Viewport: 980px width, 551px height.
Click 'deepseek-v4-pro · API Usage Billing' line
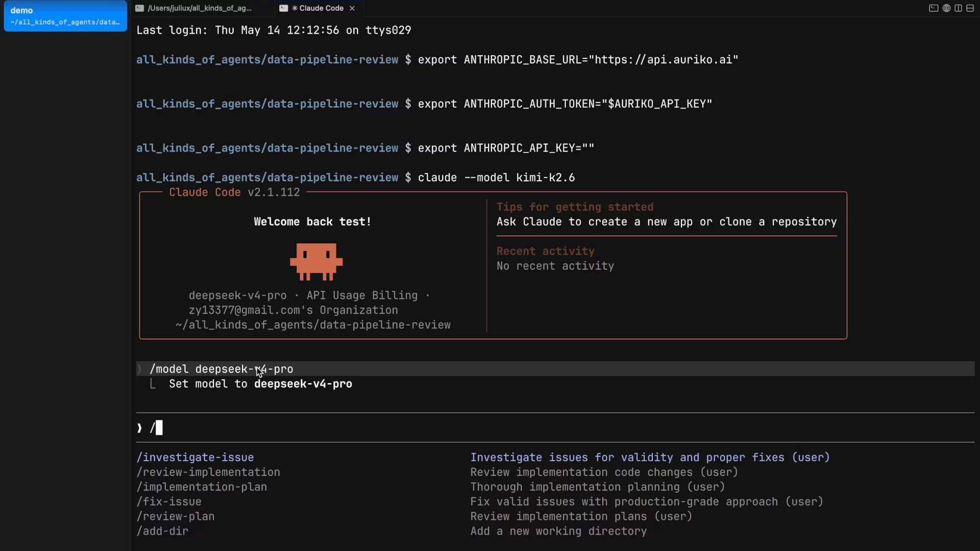(x=309, y=295)
